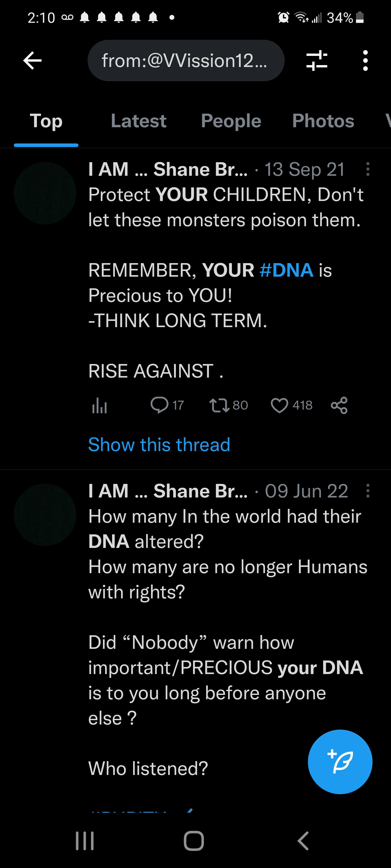Screen dimensions: 391x868
Task: Switch to the People tab
Action: click(x=231, y=121)
